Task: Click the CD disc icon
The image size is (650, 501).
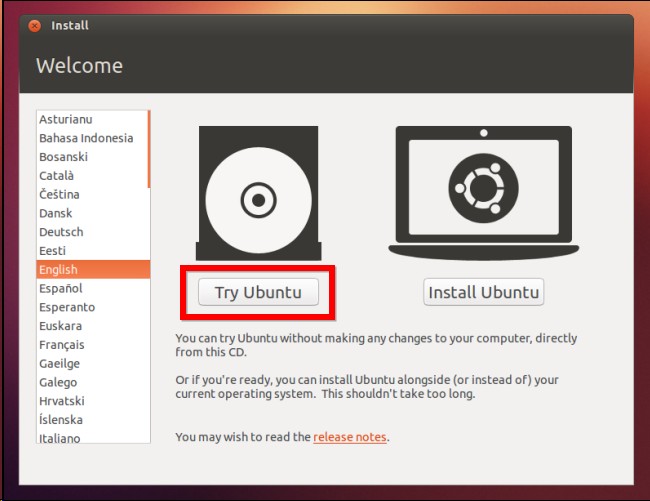Action: [258, 193]
